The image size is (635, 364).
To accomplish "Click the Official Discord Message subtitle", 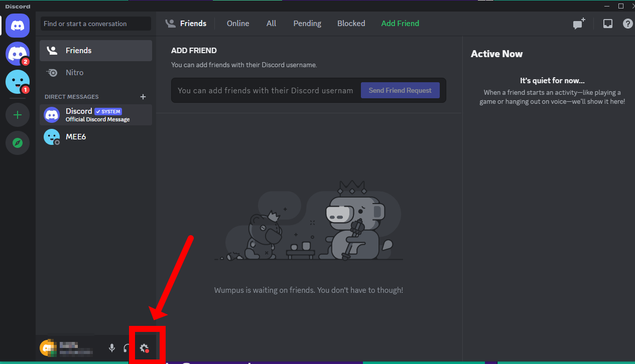I will click(x=98, y=119).
